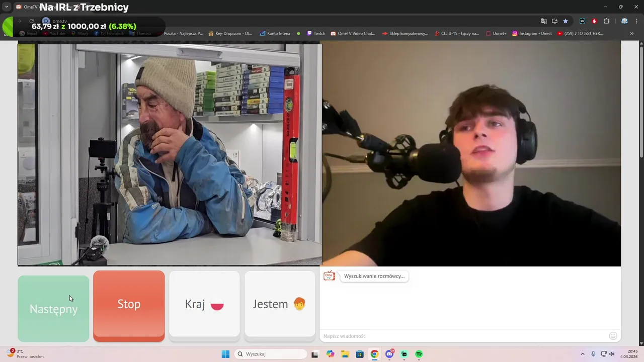Expand the bookmarks bar overflow chevron
Image resolution: width=644 pixels, height=362 pixels.
coord(632,33)
